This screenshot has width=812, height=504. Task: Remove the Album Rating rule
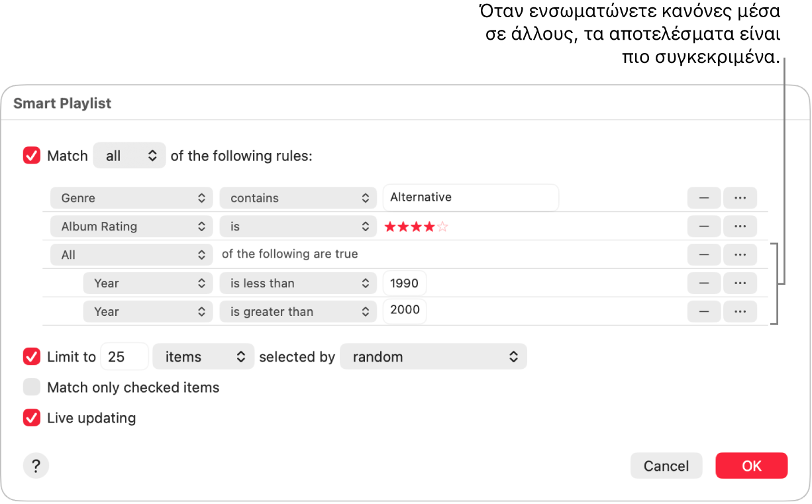pos(704,227)
